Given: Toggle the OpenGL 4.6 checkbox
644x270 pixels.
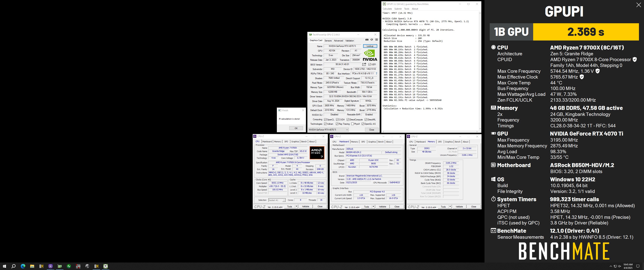Looking at the screenshot, I should pos(363,124).
